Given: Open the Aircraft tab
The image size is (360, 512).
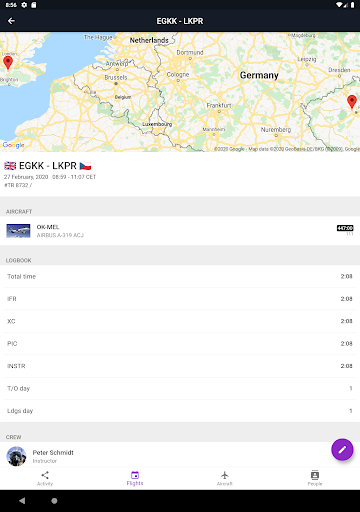Looking at the screenshot, I should click(225, 478).
